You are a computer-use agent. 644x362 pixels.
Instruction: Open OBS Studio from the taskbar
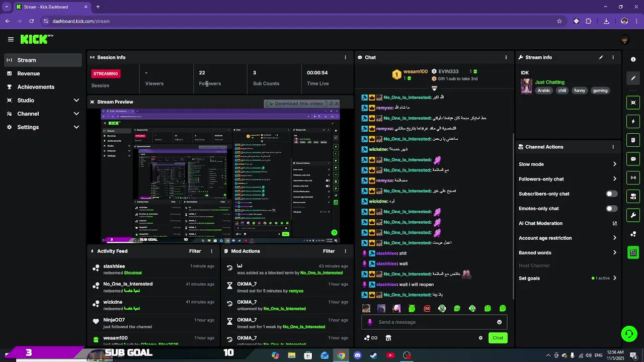click(x=407, y=355)
